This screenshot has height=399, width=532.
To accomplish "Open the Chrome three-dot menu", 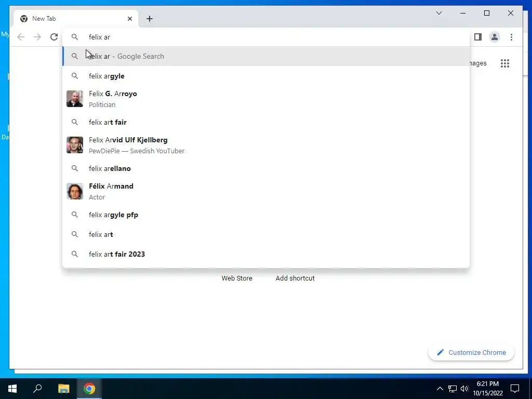I will click(x=511, y=37).
